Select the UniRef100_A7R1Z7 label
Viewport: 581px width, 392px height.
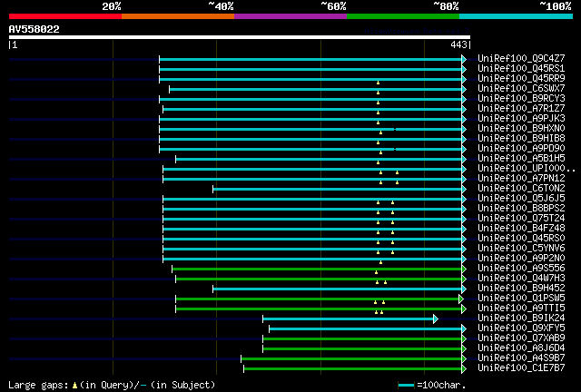pos(521,109)
